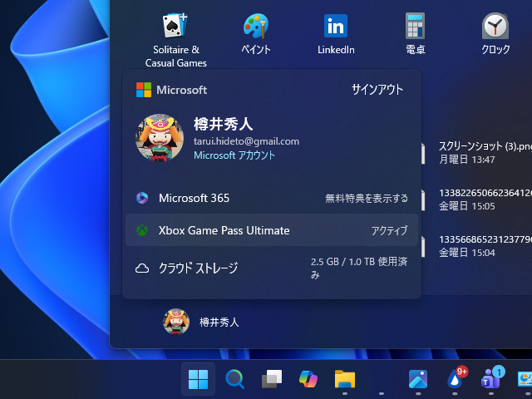Select the クラウド ストレージ row

[x=272, y=268]
